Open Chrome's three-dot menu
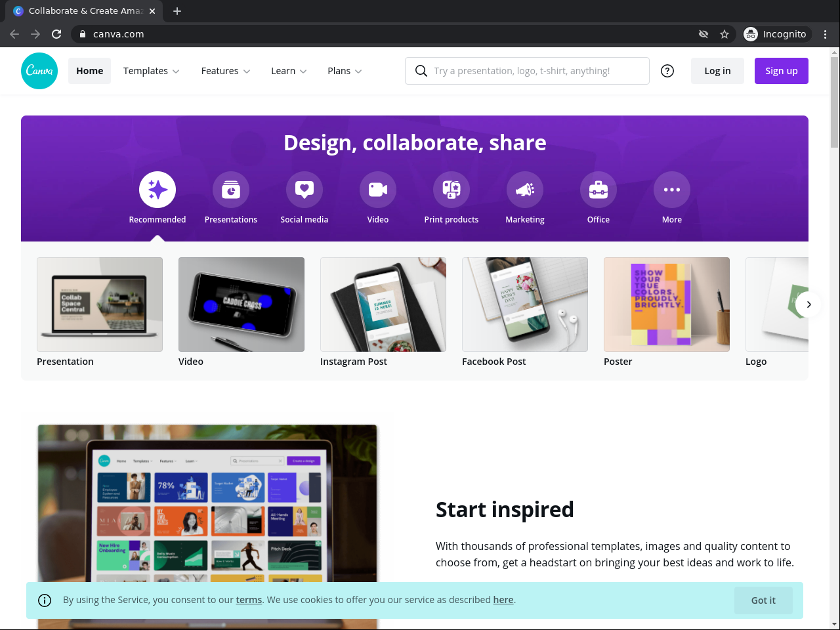Screen dimensions: 840x630 click(x=826, y=34)
